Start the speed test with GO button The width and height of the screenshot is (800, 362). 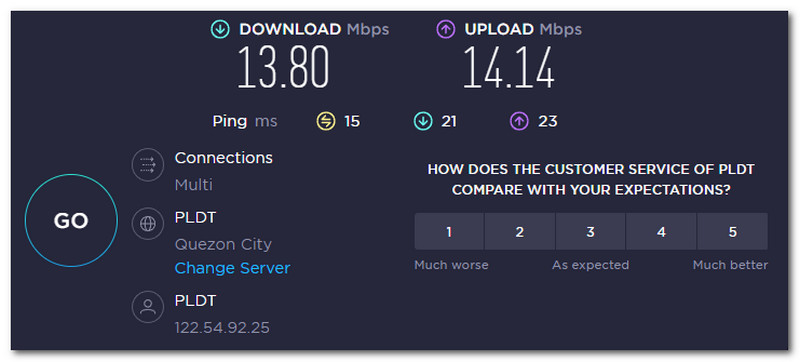(x=71, y=220)
